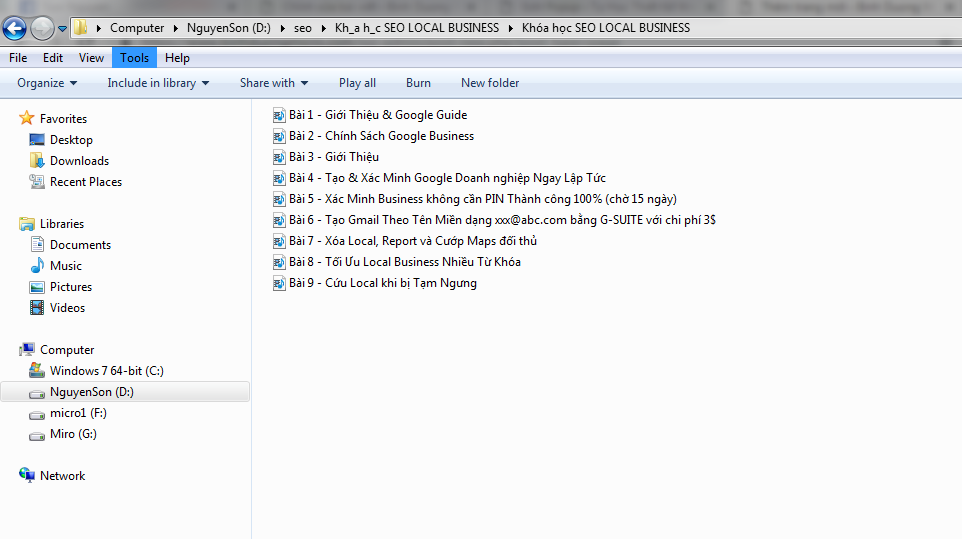Click the Miro (G:) drive icon
The height and width of the screenshot is (539, 962).
(37, 436)
